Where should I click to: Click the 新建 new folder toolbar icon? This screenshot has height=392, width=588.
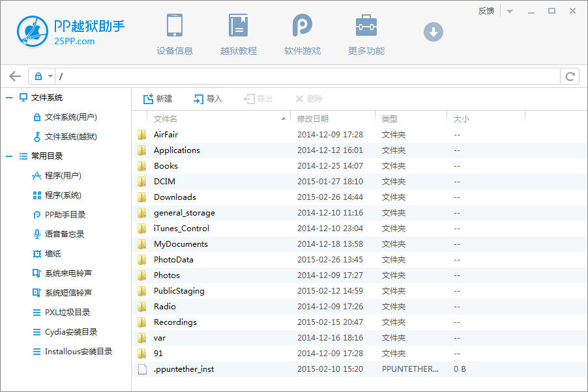click(x=157, y=98)
